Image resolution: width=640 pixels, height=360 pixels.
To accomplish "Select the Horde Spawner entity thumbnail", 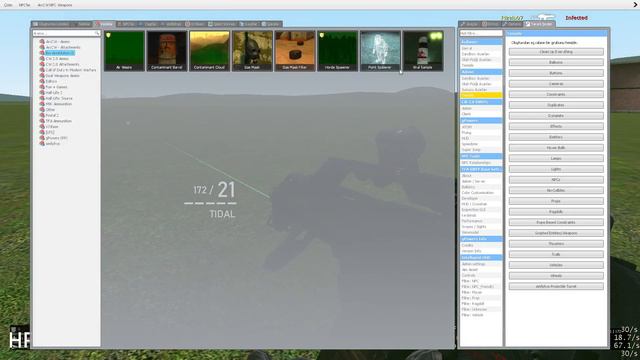I will tap(337, 51).
